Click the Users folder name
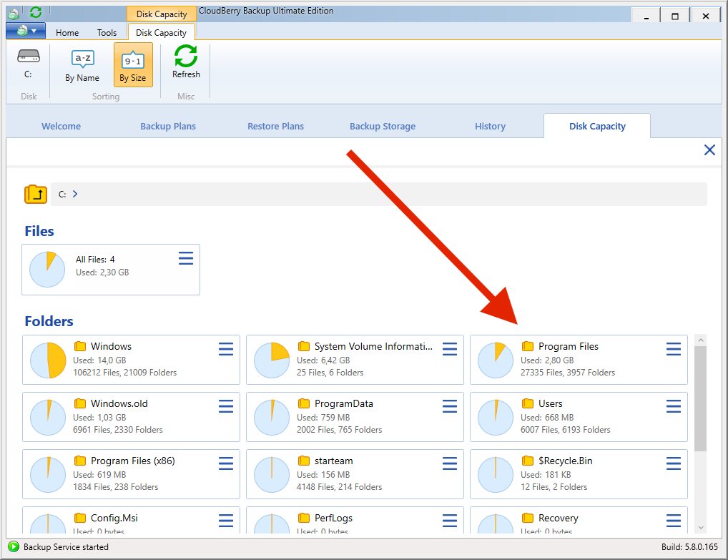The width and height of the screenshot is (728, 560). (550, 403)
